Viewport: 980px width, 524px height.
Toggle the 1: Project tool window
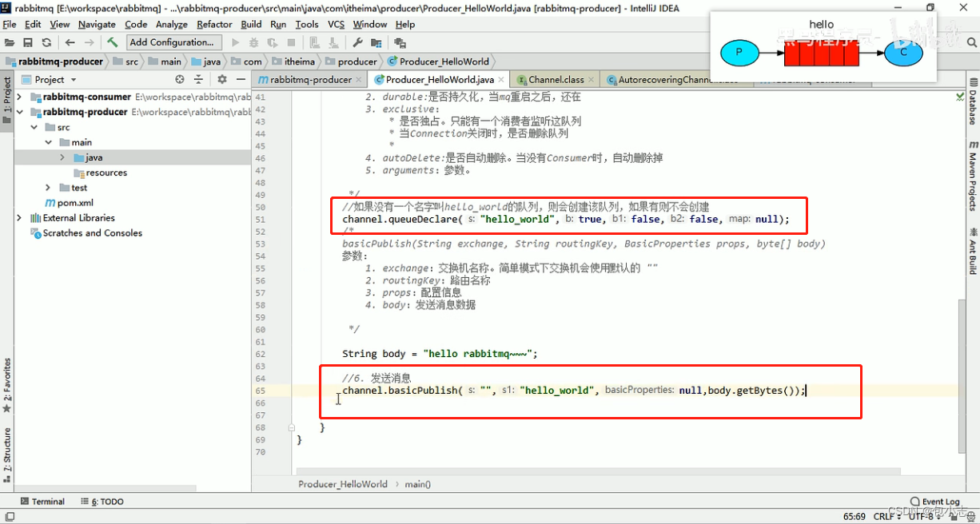point(7,101)
